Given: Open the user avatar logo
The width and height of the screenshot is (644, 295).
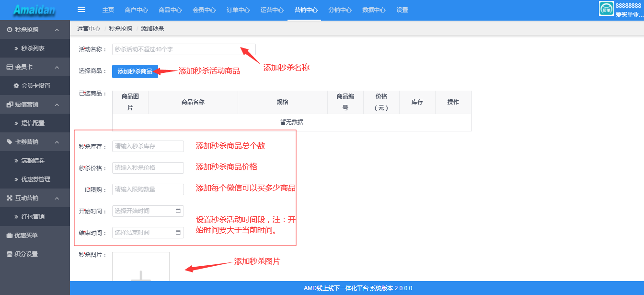Looking at the screenshot, I should coord(606,9).
